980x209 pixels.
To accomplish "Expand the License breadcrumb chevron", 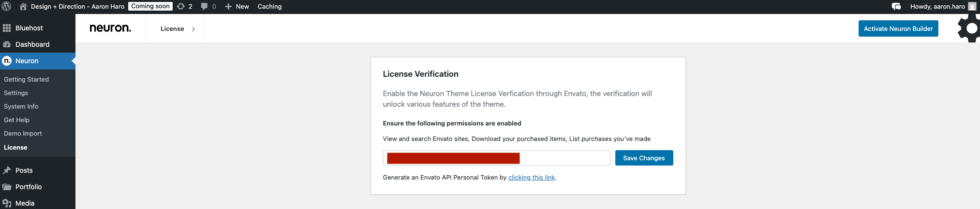I will [193, 29].
